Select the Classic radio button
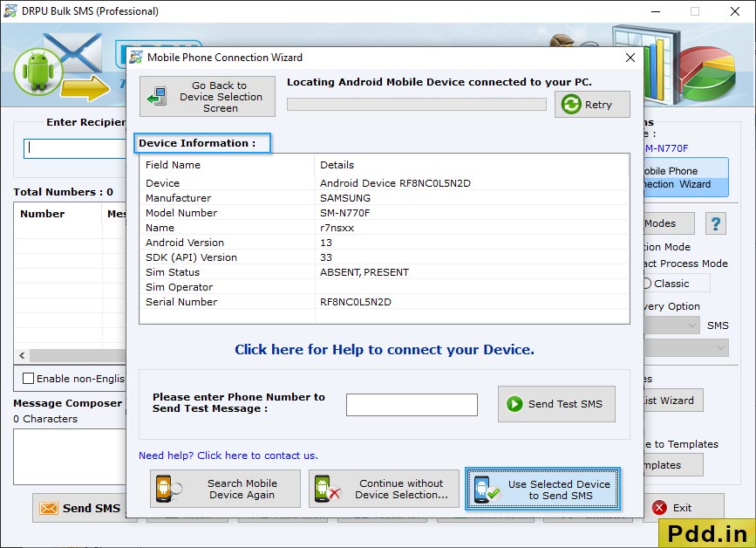 point(647,284)
